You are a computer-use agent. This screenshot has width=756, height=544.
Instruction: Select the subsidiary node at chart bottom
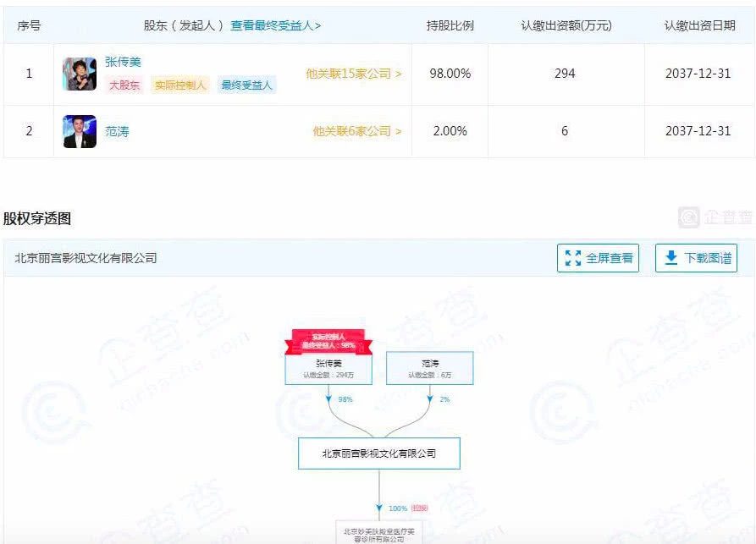click(x=378, y=533)
